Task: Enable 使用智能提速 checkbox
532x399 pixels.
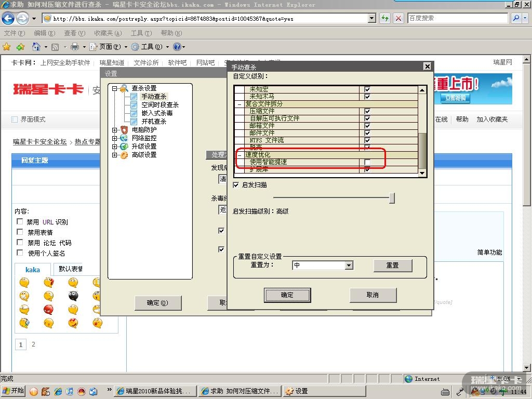Action: point(367,162)
